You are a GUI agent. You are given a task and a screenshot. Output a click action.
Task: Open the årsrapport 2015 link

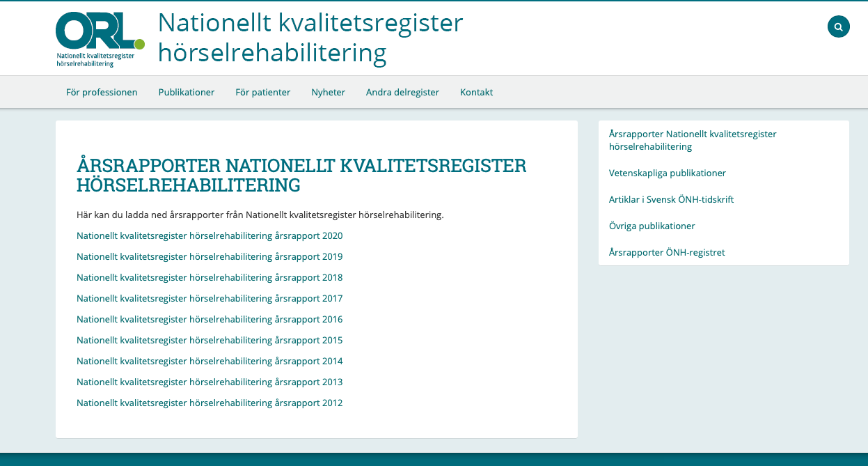[210, 340]
